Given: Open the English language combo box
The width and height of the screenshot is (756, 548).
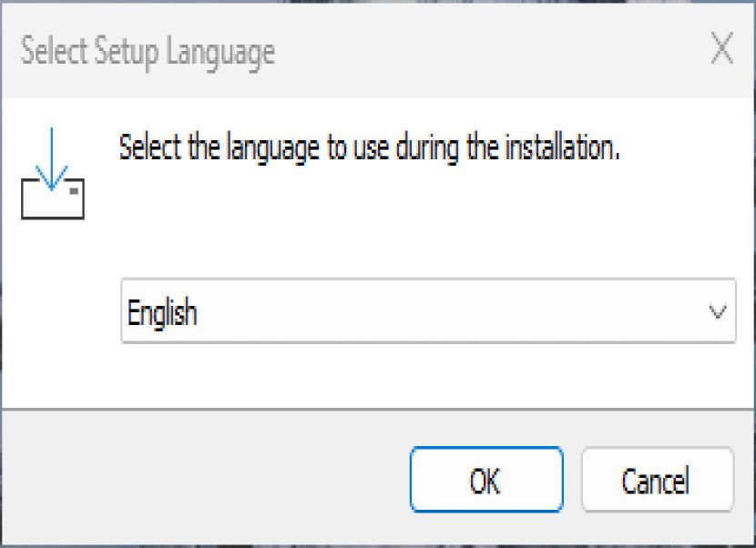Looking at the screenshot, I should (428, 311).
